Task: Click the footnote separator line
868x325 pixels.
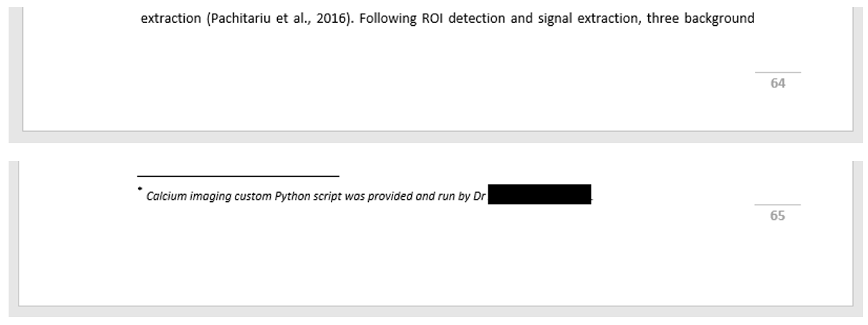Action: tap(238, 175)
